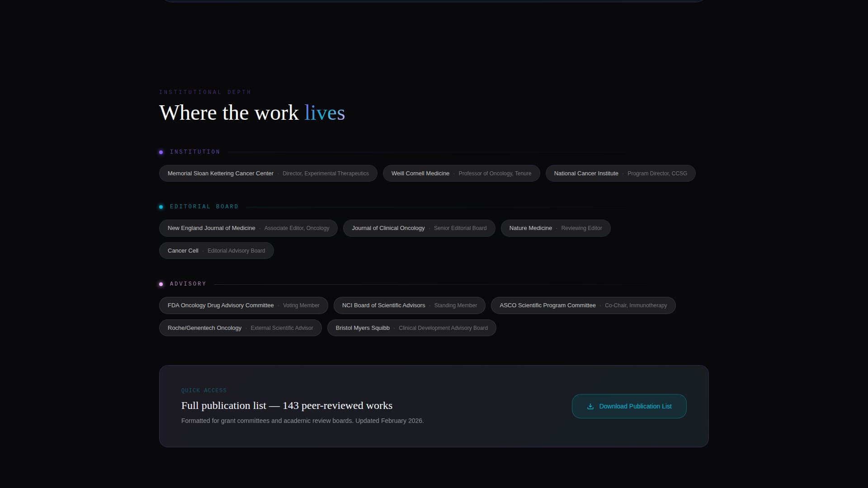Open the Journal of Clinical Oncology chip
868x488 pixels.
(x=419, y=228)
